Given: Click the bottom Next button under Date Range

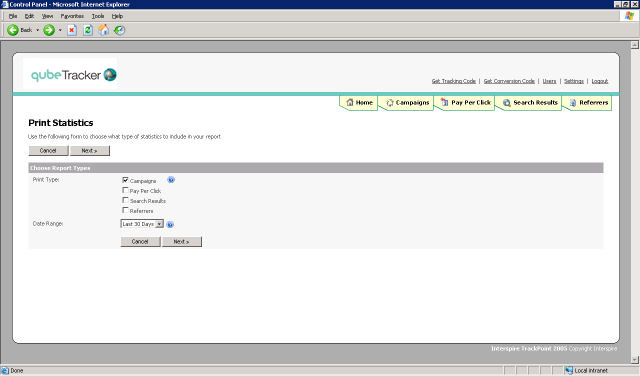Looking at the screenshot, I should pyautogui.click(x=182, y=242).
